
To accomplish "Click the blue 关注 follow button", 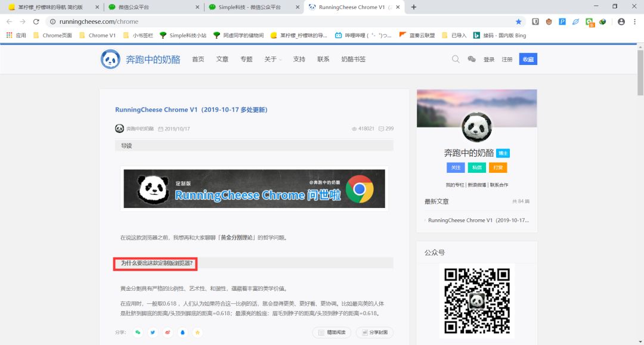I will click(456, 167).
